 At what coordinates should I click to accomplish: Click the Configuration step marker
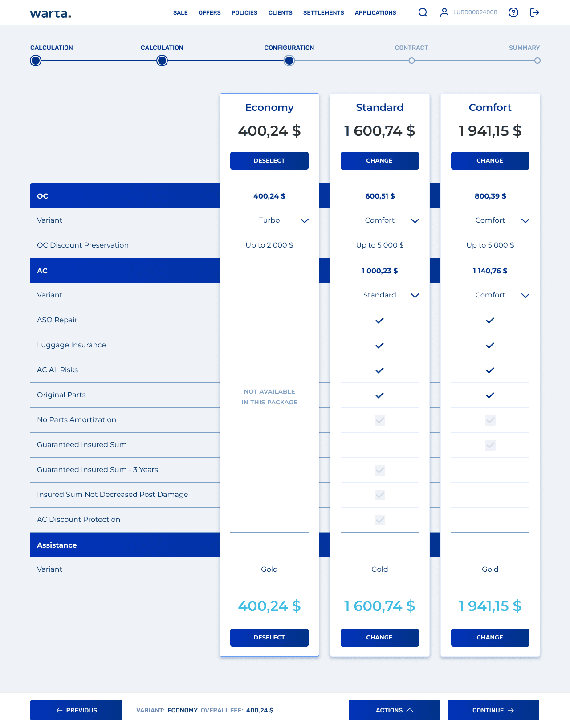pos(289,61)
